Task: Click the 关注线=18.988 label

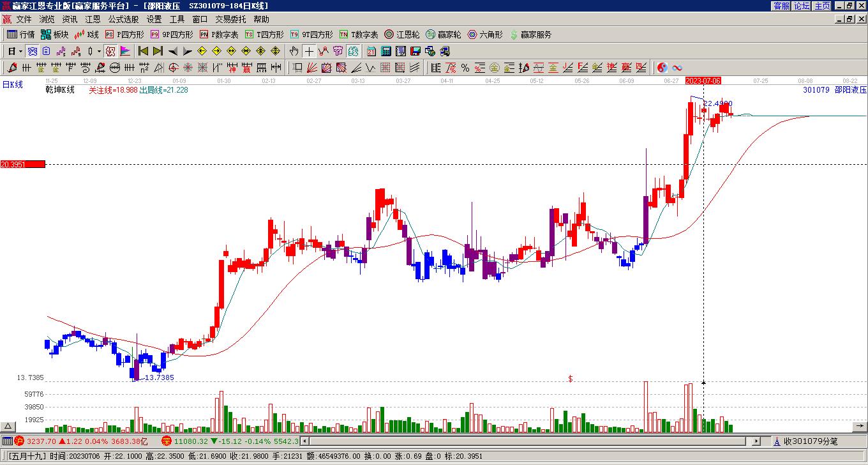Action: tap(113, 90)
